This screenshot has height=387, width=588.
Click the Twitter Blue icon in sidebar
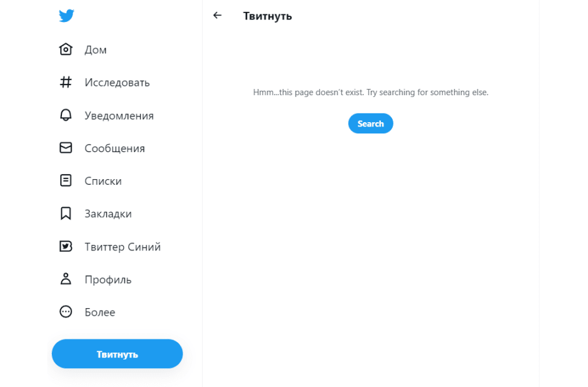pyautogui.click(x=66, y=247)
